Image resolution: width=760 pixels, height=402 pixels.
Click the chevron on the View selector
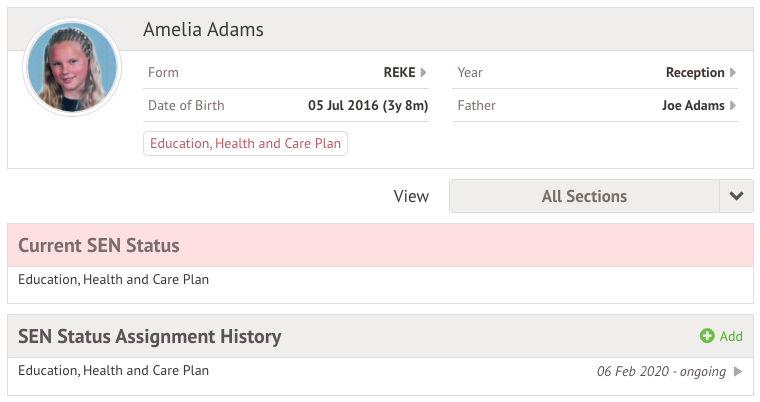pyautogui.click(x=736, y=196)
